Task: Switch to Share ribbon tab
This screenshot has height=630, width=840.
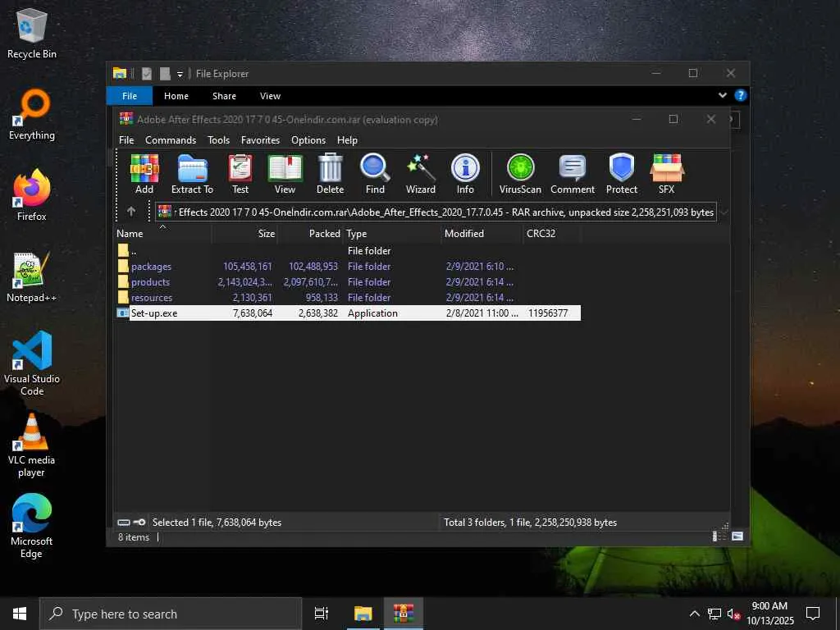Action: [x=224, y=96]
